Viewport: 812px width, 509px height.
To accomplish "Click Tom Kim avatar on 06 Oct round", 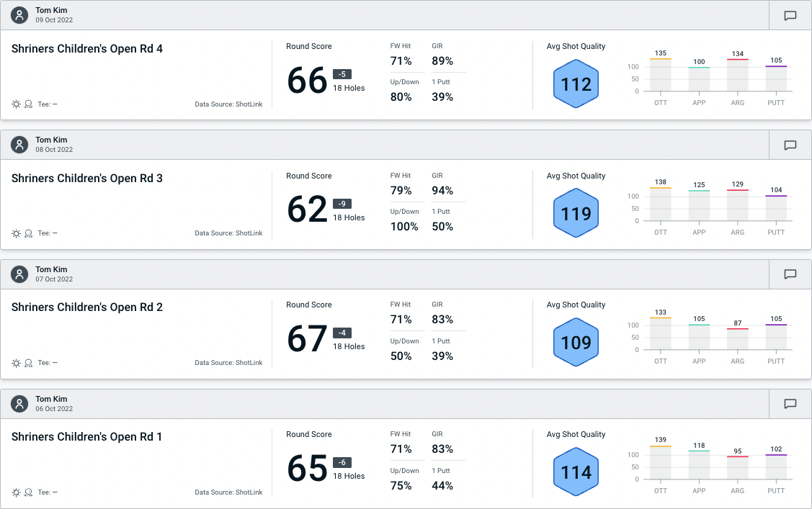I will 19,403.
